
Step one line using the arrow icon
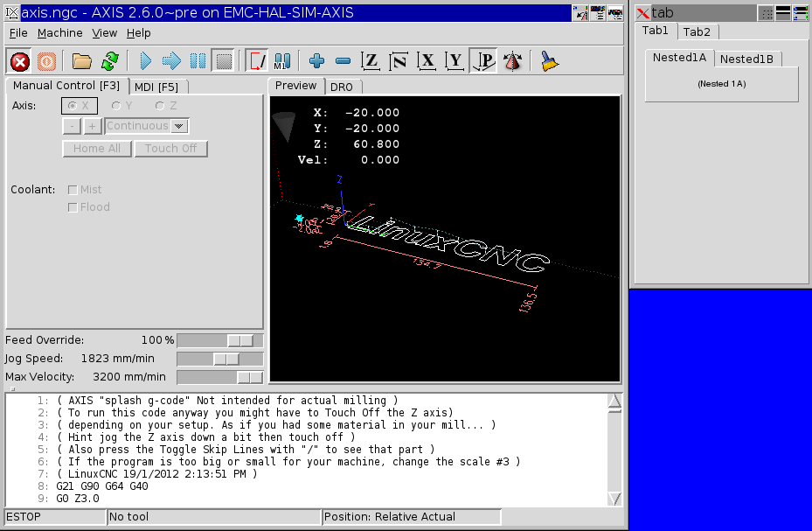click(x=171, y=61)
